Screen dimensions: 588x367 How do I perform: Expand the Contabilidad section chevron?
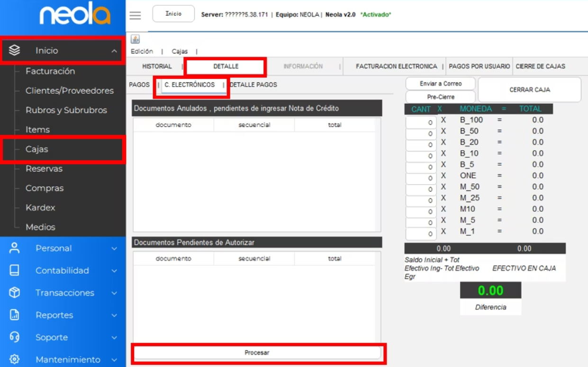tap(114, 270)
